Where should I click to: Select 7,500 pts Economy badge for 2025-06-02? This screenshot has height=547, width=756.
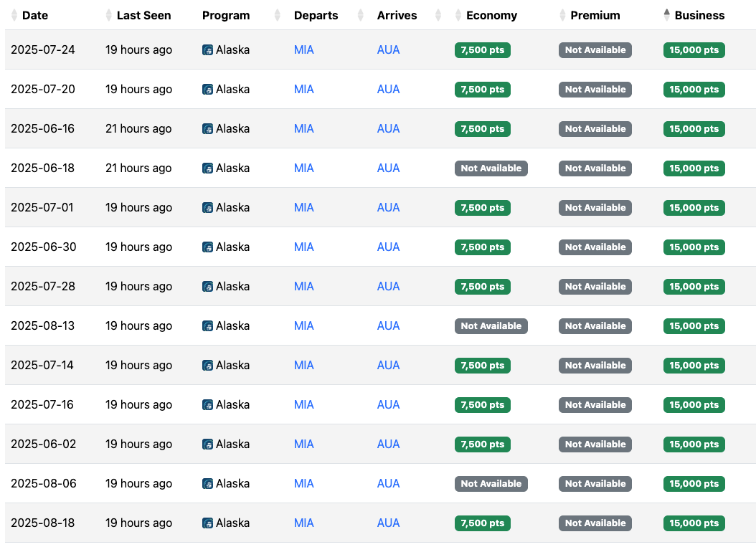tap(482, 444)
